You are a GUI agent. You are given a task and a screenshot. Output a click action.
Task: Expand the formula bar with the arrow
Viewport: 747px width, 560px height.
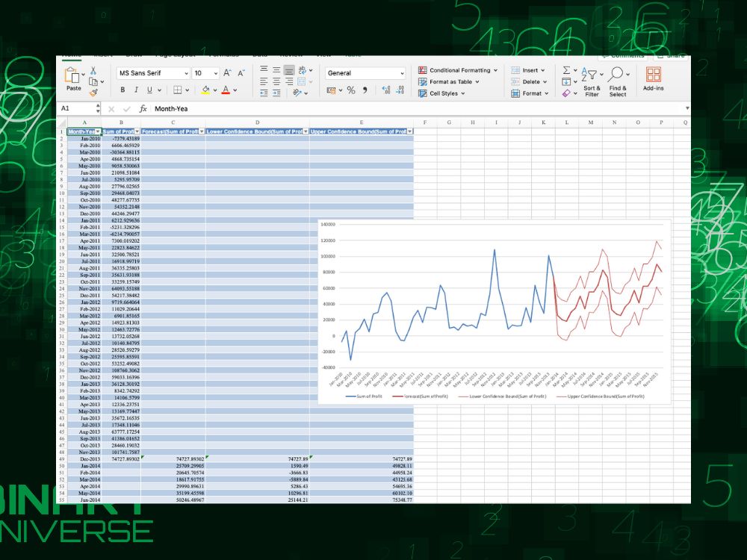tap(687, 108)
